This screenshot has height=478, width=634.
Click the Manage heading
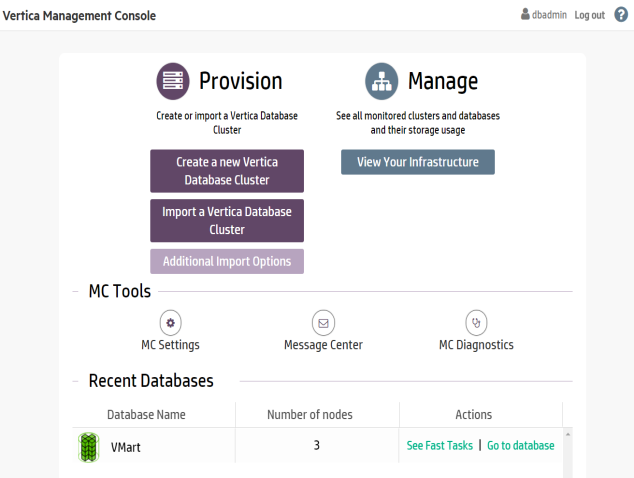pyautogui.click(x=443, y=81)
